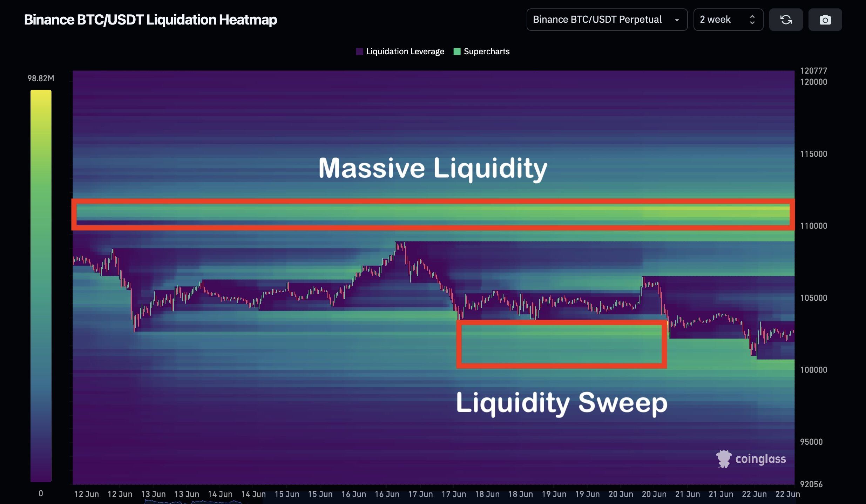Click the up-down stepper arrows on 2 week
Screen dimensions: 866x504
752,20
